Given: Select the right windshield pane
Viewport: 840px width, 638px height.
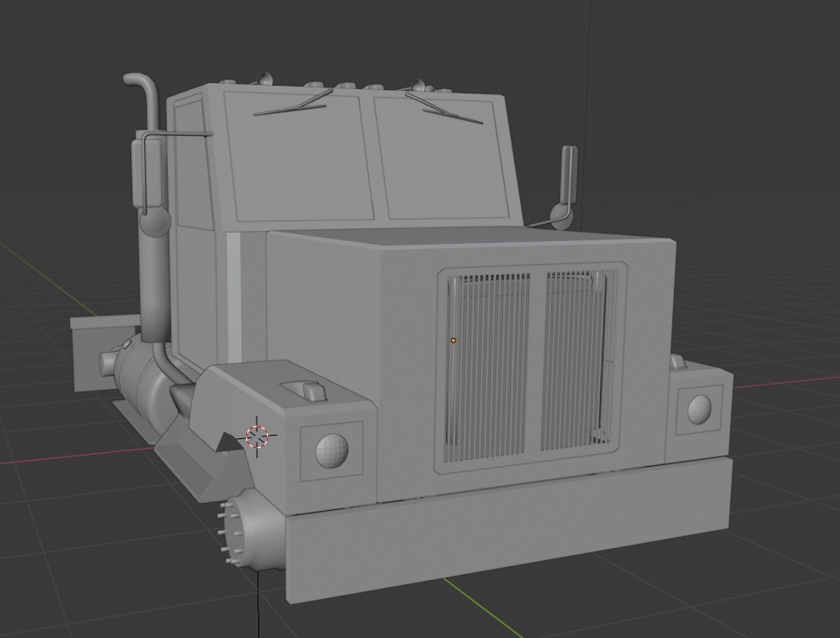Looking at the screenshot, I should pyautogui.click(x=442, y=158).
